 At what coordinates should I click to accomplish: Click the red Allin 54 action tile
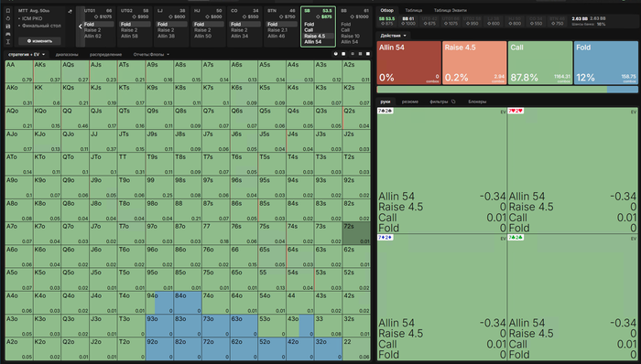pyautogui.click(x=408, y=62)
